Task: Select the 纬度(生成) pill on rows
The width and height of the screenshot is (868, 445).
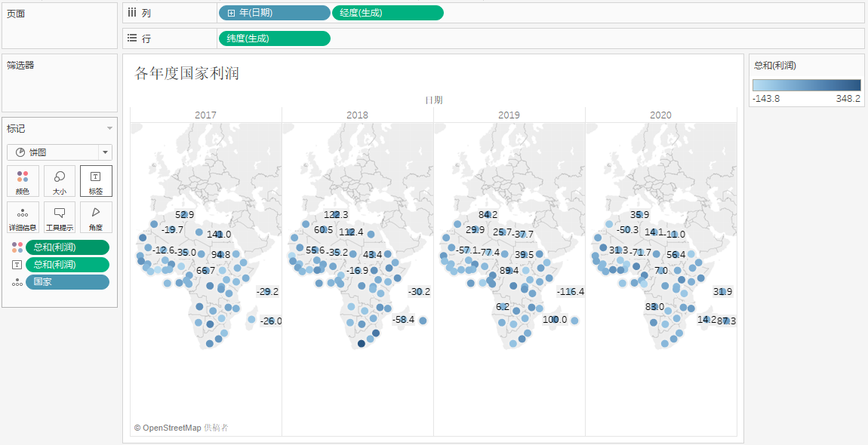Action: coord(274,38)
